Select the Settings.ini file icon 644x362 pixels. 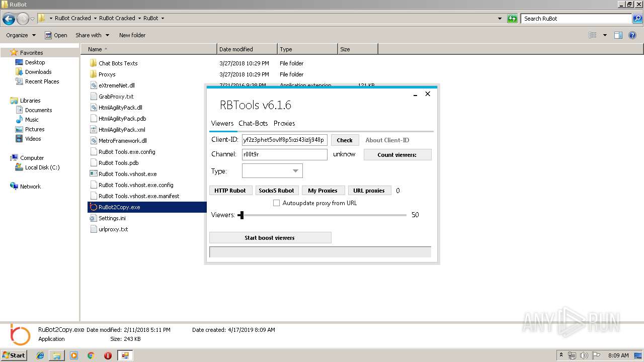click(93, 218)
